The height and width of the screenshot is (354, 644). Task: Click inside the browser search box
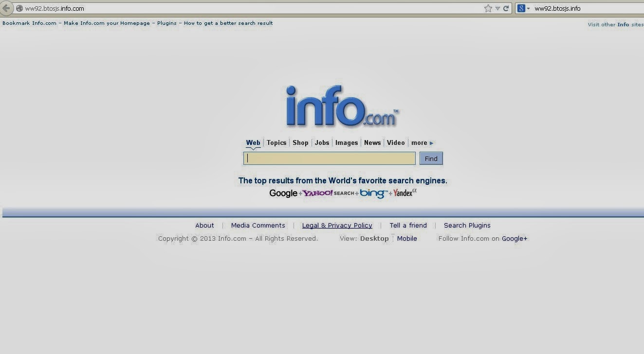click(588, 8)
